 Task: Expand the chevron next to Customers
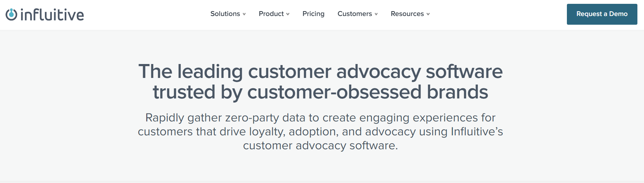pyautogui.click(x=376, y=14)
